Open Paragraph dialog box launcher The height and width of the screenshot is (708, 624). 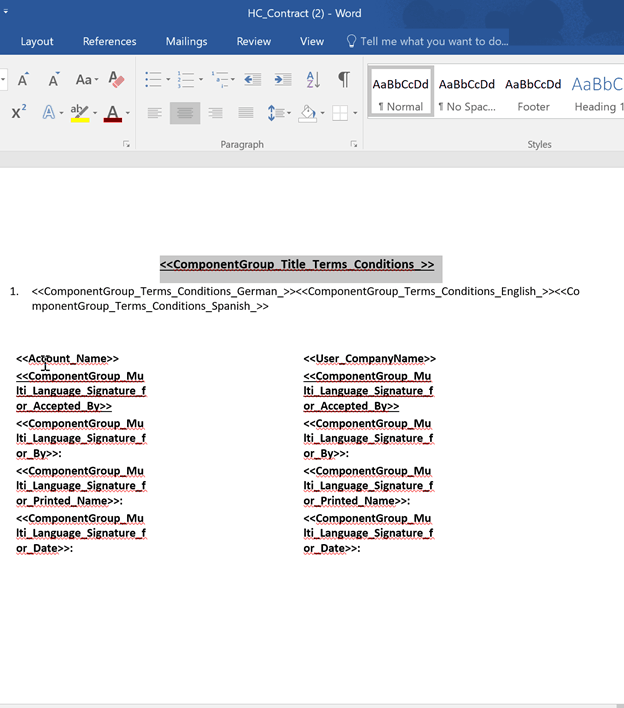tap(354, 144)
